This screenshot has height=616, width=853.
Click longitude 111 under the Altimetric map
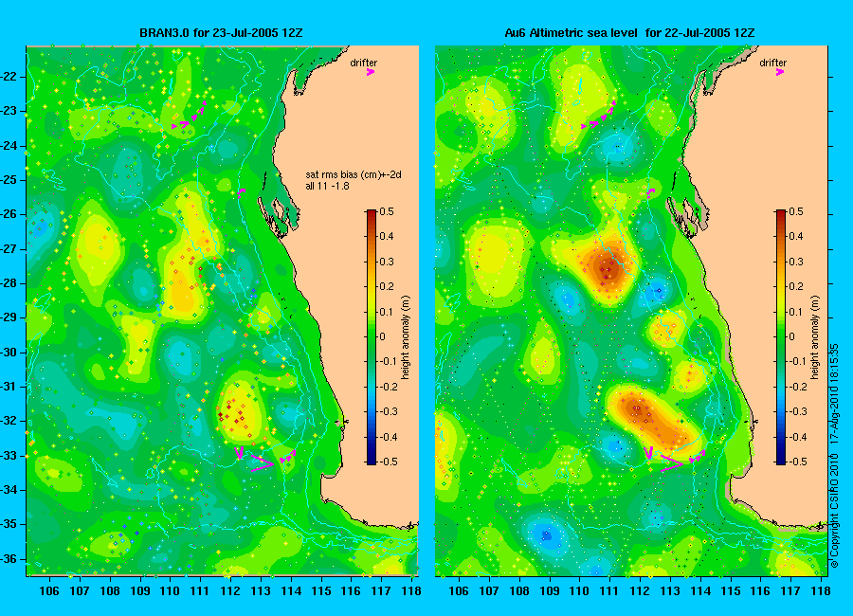click(x=609, y=591)
